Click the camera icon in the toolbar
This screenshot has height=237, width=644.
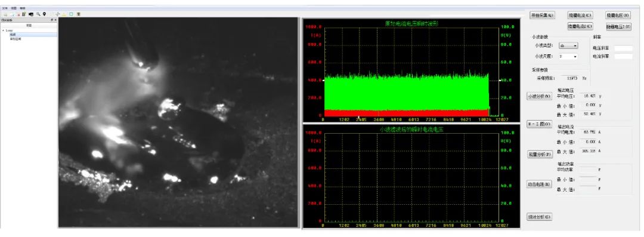click(31, 14)
